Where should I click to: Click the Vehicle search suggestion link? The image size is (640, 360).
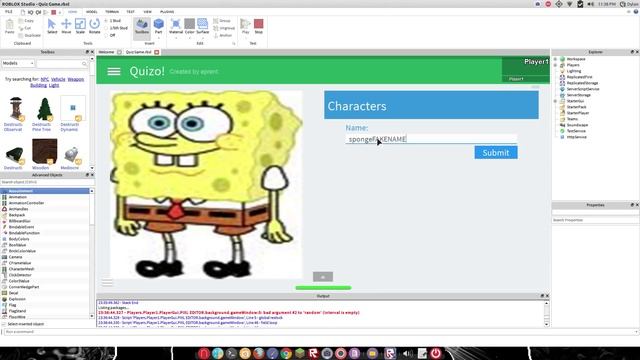(58, 79)
